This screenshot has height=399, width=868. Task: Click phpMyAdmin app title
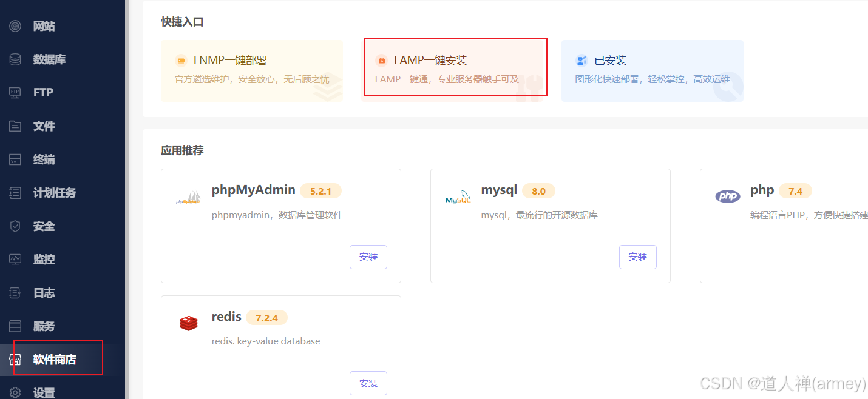click(253, 190)
